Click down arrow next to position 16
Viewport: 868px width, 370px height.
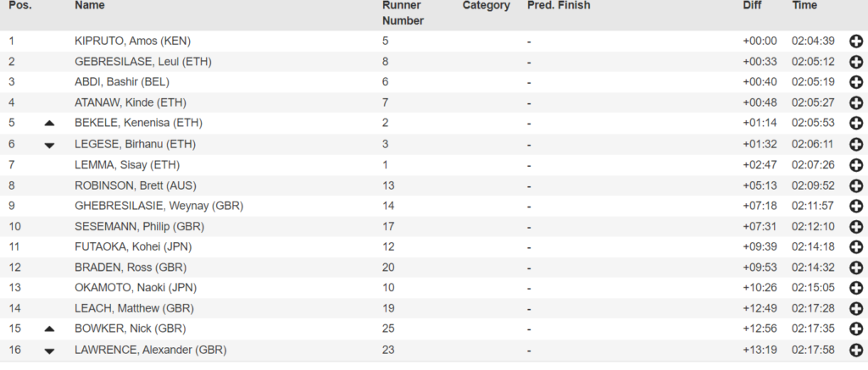point(49,351)
